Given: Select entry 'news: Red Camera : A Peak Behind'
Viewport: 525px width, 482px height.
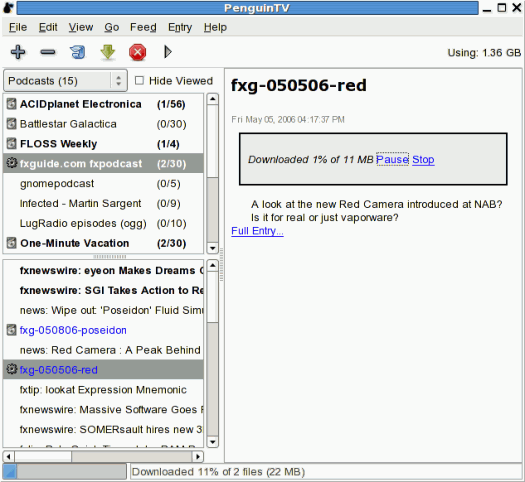Looking at the screenshot, I should [103, 350].
